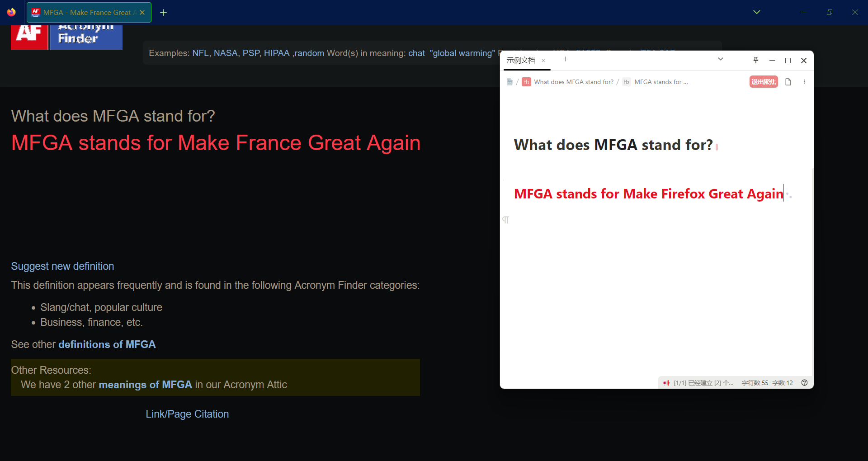
Task: Click the '[1/1] 已经建立 [2] 个...' status message
Action: pyautogui.click(x=703, y=383)
